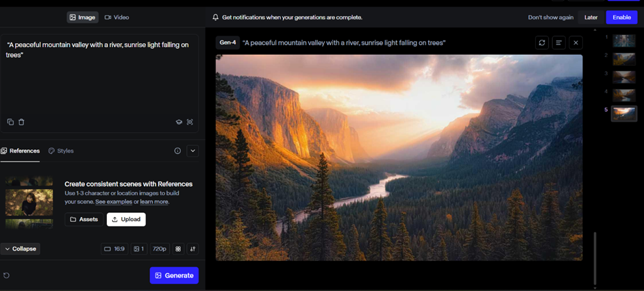
Task: Open the details lines icon above image
Action: [x=558, y=42]
